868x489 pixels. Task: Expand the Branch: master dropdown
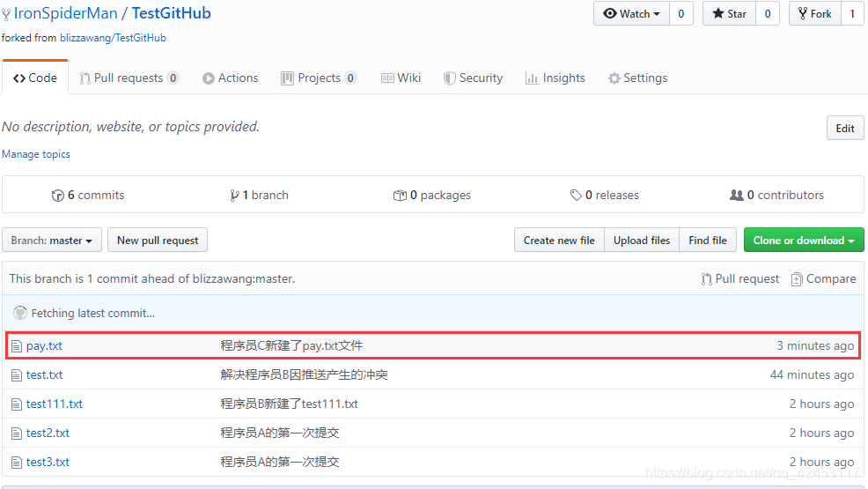52,241
